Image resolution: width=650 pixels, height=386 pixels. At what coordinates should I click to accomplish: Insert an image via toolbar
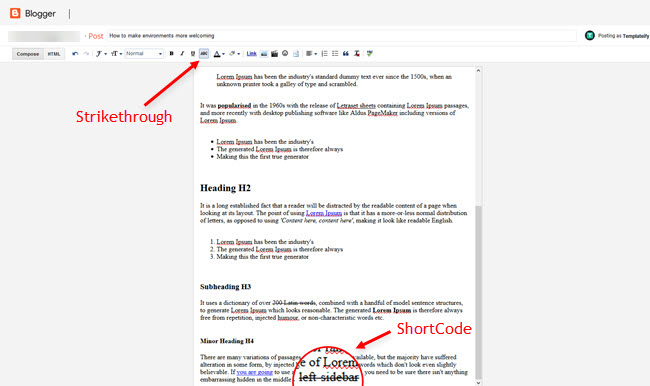(264, 53)
